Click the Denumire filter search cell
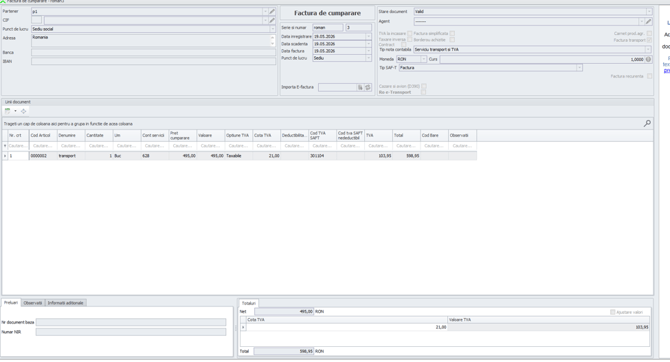 71,146
